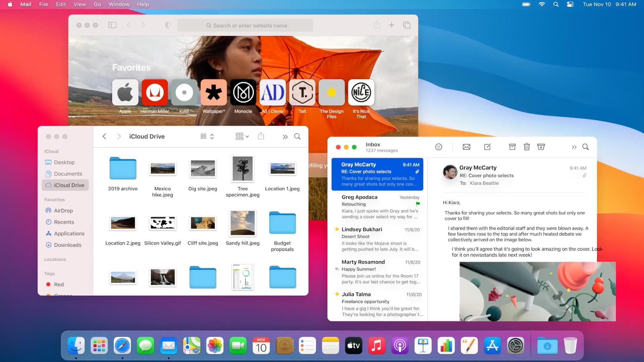This screenshot has height=362, width=644.
Task: Click the trash icon in Mail toolbar
Action: click(x=526, y=147)
